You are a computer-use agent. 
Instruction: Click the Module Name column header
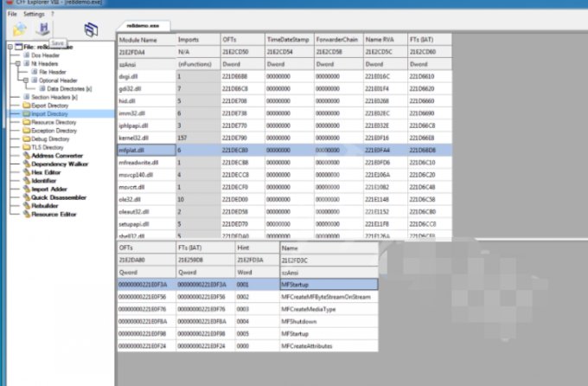[x=137, y=40]
